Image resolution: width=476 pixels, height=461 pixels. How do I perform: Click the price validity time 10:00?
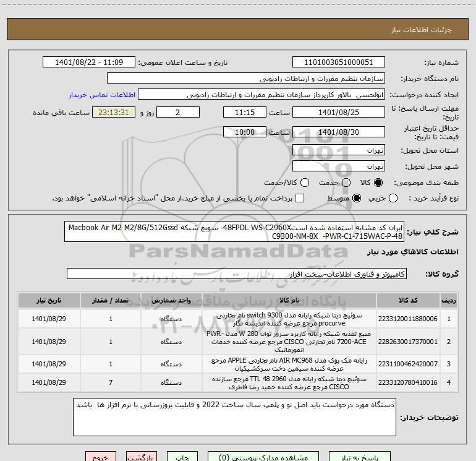(245, 132)
